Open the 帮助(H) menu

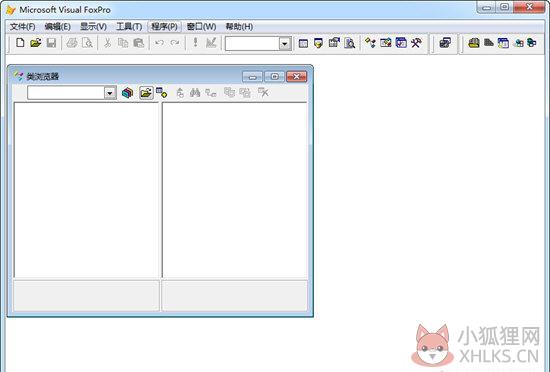tap(239, 27)
